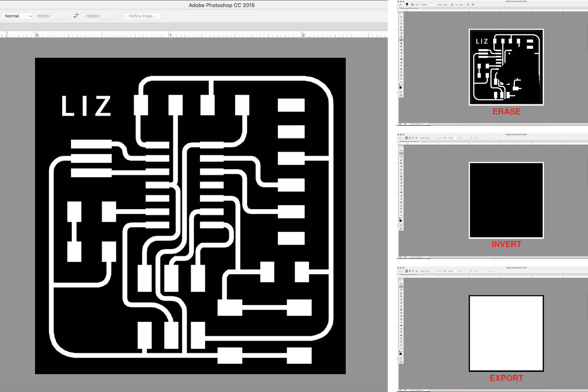The width and height of the screenshot is (588, 392).
Task: Select the Brush tool in the ERASE window
Action: [401, 40]
